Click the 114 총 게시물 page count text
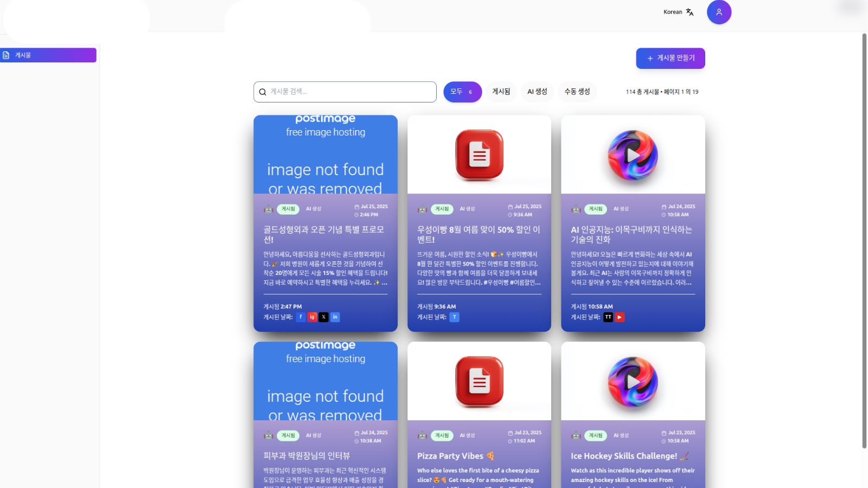 point(662,92)
